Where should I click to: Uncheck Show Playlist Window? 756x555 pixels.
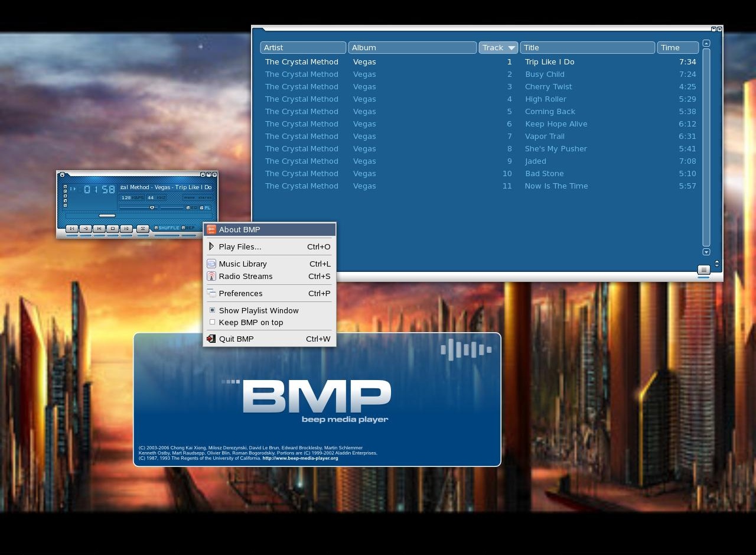213,310
